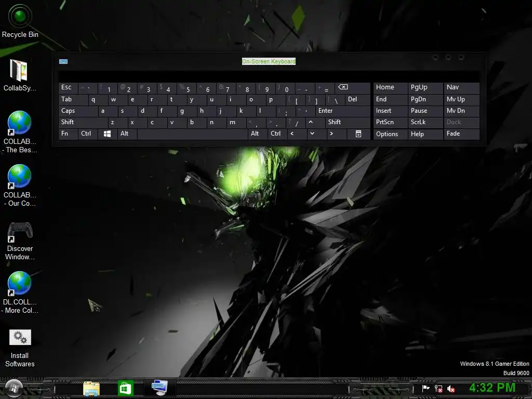Click the keyboard icon in the title bar
Screen dimensions: 532x399
pos(63,61)
